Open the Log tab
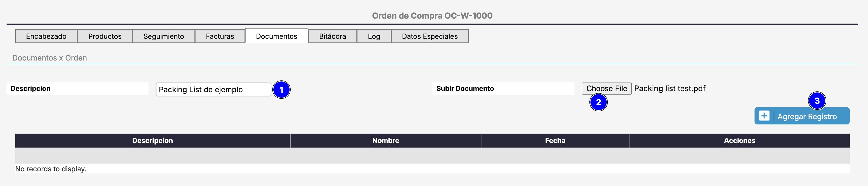This screenshot has width=868, height=186. (374, 36)
